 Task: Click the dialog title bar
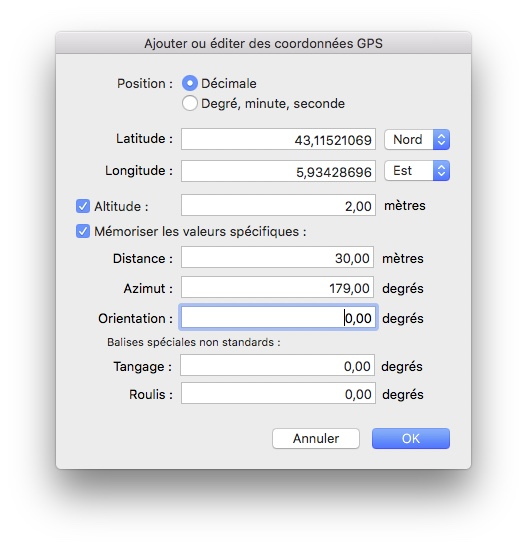pos(263,43)
